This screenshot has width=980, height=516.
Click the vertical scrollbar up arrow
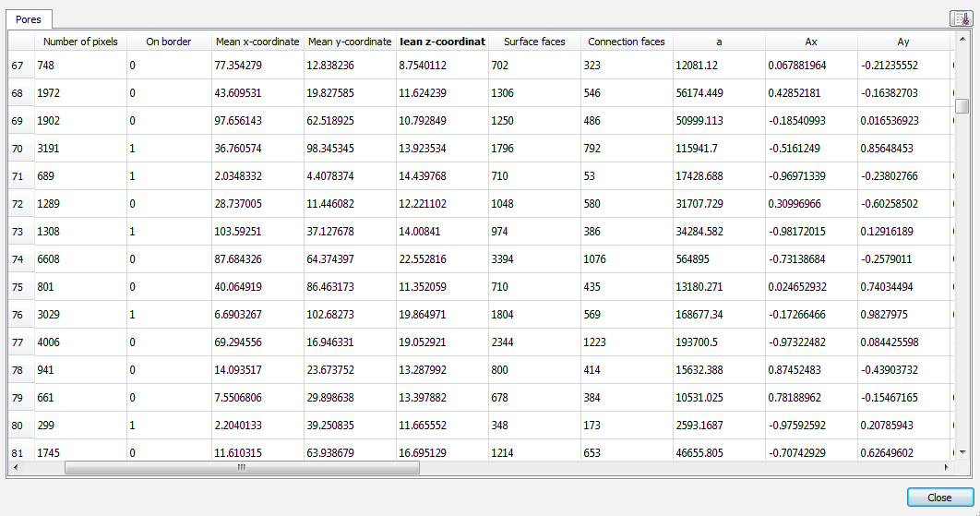[962, 38]
